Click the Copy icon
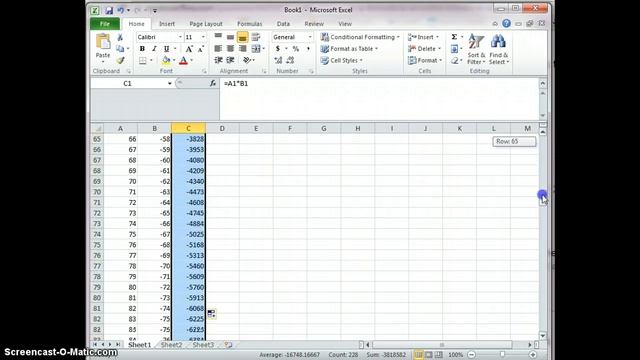640x360 pixels. [120, 49]
